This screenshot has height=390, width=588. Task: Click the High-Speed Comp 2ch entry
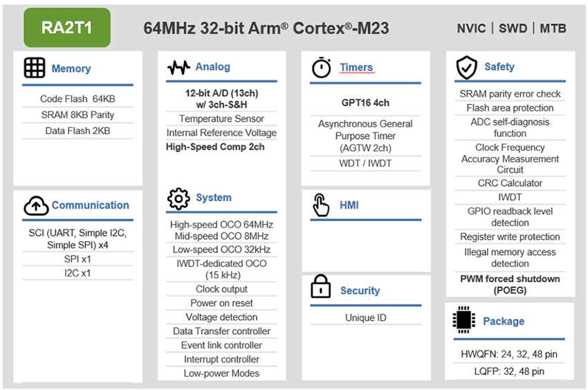point(215,147)
